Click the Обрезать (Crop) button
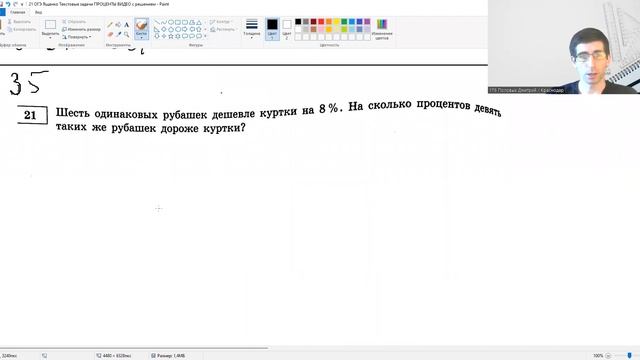Screen dimensions: 640x360 point(74,22)
